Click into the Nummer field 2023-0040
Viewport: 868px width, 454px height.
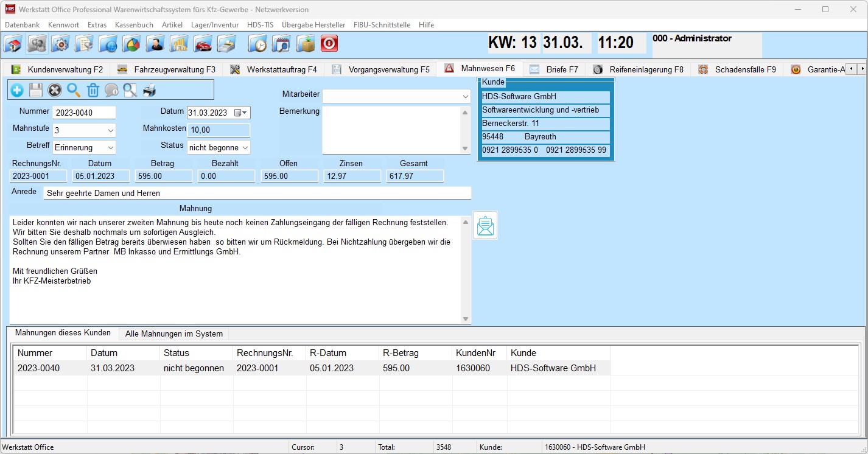(85, 113)
